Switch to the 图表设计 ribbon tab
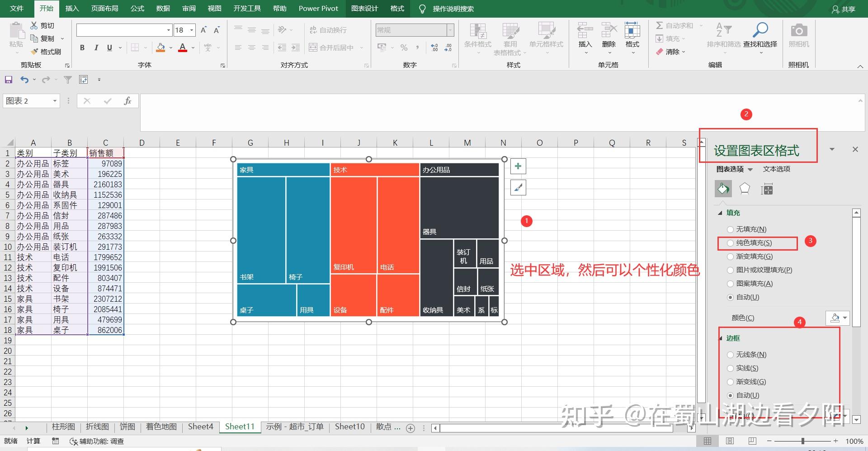 (x=364, y=8)
